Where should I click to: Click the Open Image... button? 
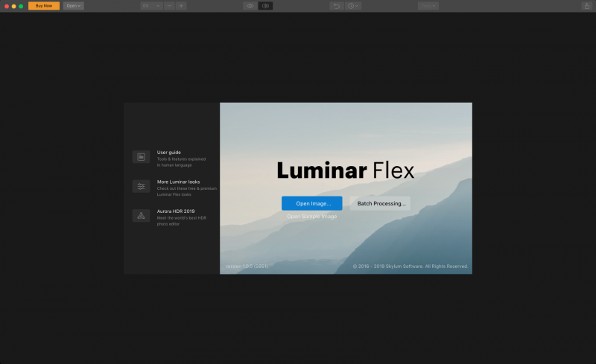(x=311, y=203)
